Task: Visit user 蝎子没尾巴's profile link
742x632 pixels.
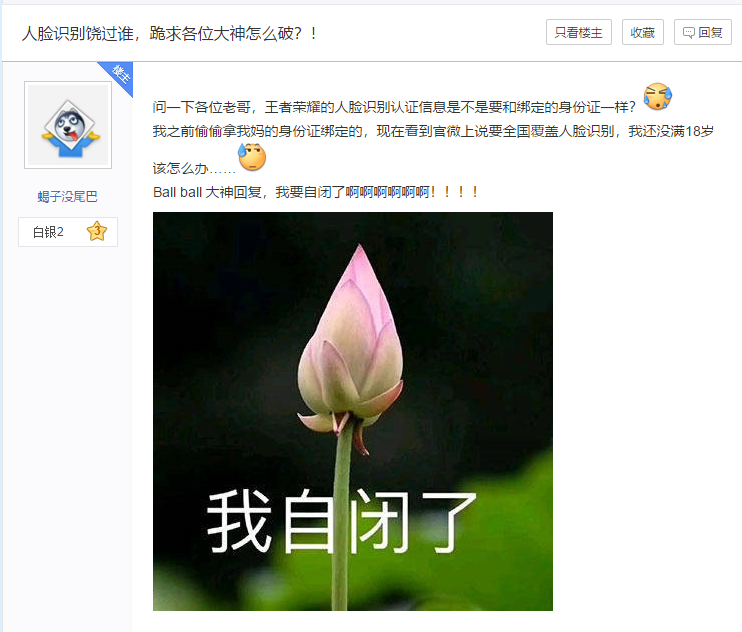Action: tap(68, 196)
